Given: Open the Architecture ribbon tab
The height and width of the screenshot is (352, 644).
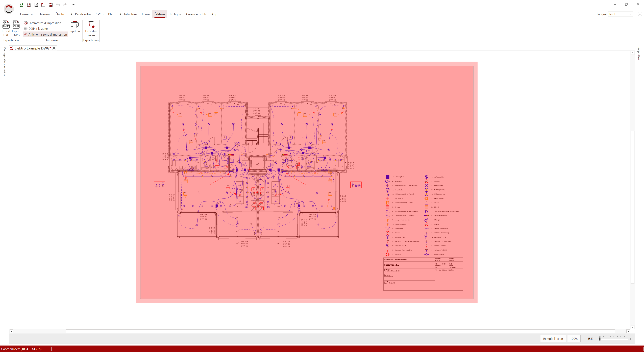Looking at the screenshot, I should tap(128, 14).
